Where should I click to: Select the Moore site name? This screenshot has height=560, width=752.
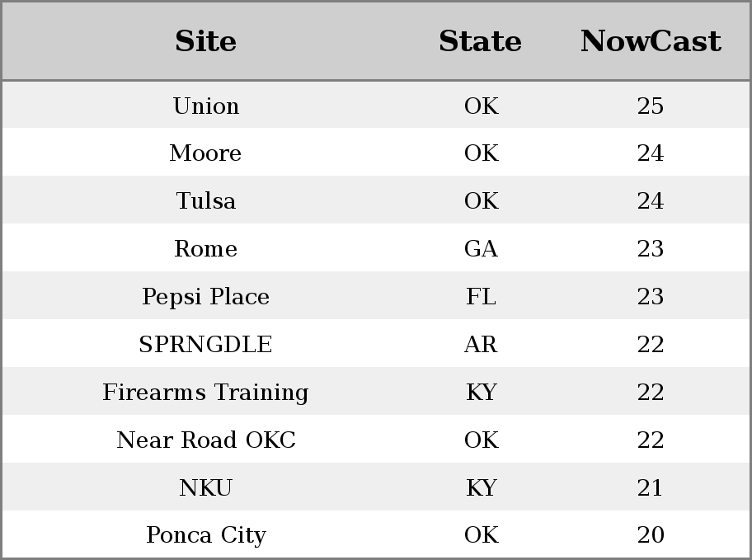206,153
